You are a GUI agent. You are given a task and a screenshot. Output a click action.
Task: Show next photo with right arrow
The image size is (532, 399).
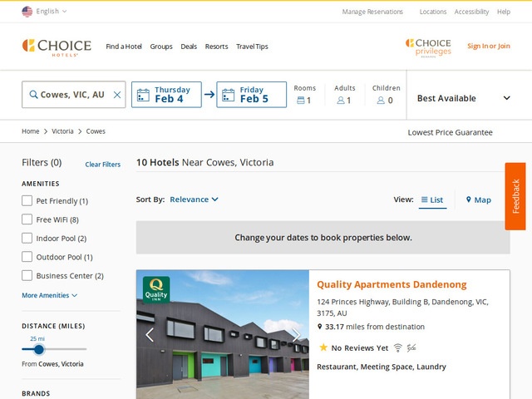(x=296, y=335)
